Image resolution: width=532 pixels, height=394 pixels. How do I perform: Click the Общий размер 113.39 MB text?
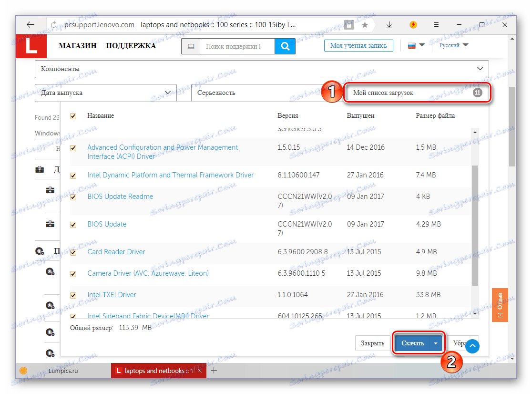(x=111, y=328)
